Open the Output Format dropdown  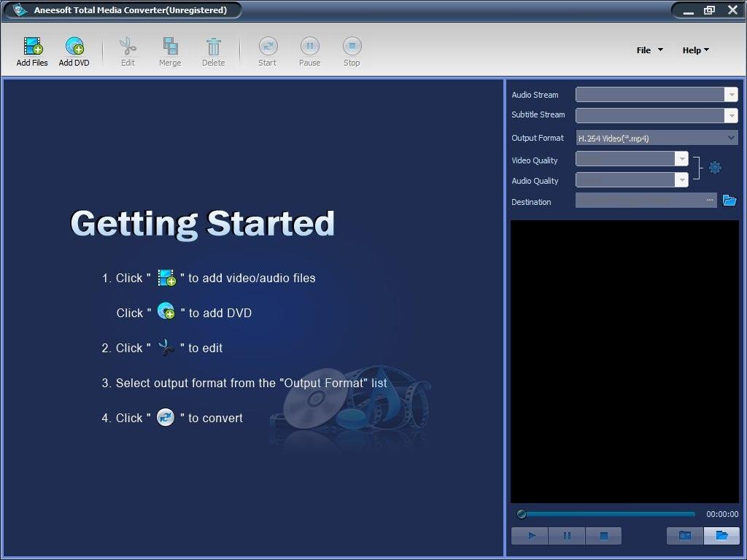pyautogui.click(x=732, y=138)
